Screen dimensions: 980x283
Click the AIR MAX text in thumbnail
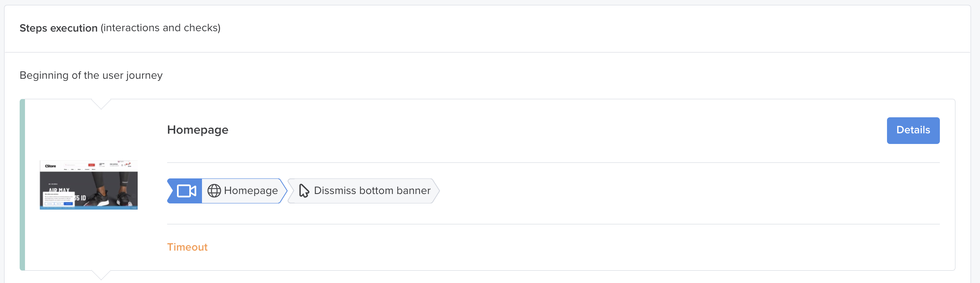tap(59, 190)
